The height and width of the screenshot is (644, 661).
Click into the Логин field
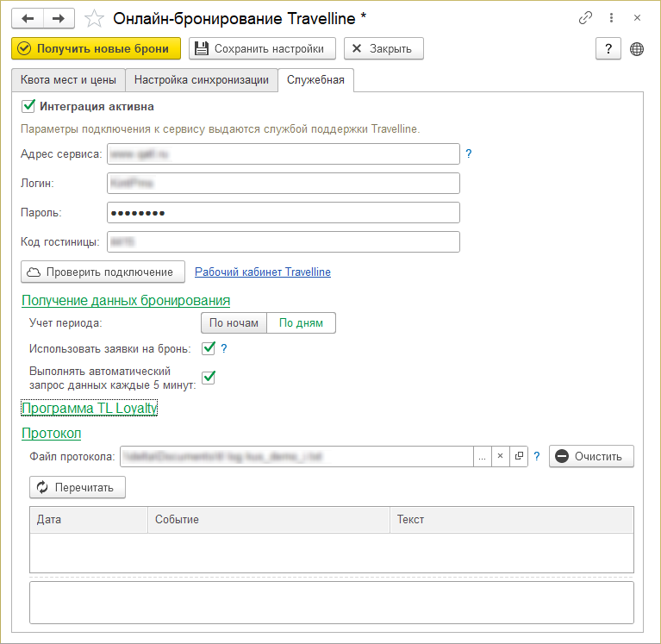click(284, 183)
